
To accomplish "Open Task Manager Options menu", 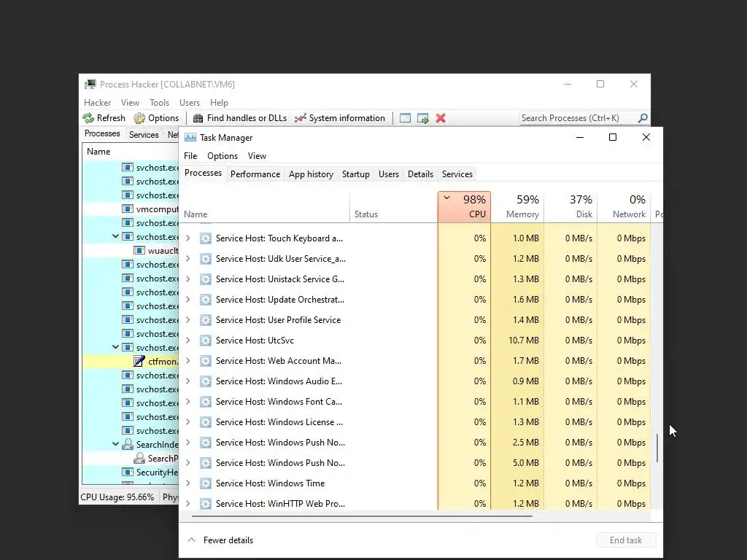I will [222, 156].
